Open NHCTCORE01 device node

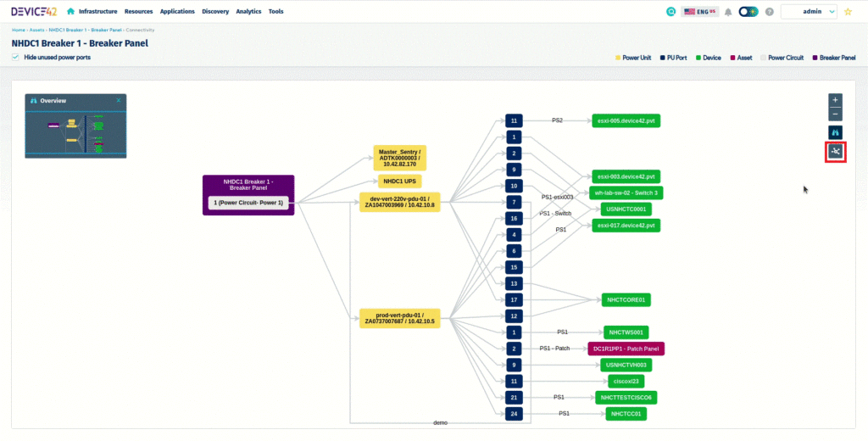pos(626,299)
